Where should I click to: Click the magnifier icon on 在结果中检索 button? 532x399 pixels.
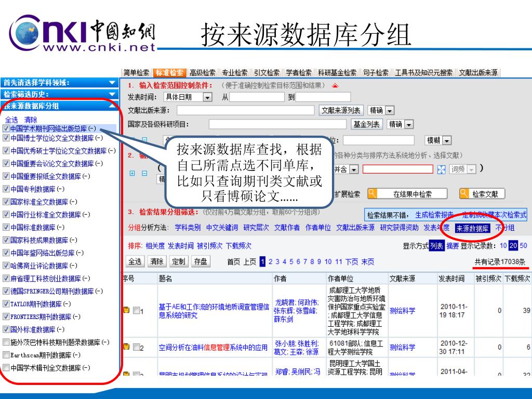click(372, 193)
